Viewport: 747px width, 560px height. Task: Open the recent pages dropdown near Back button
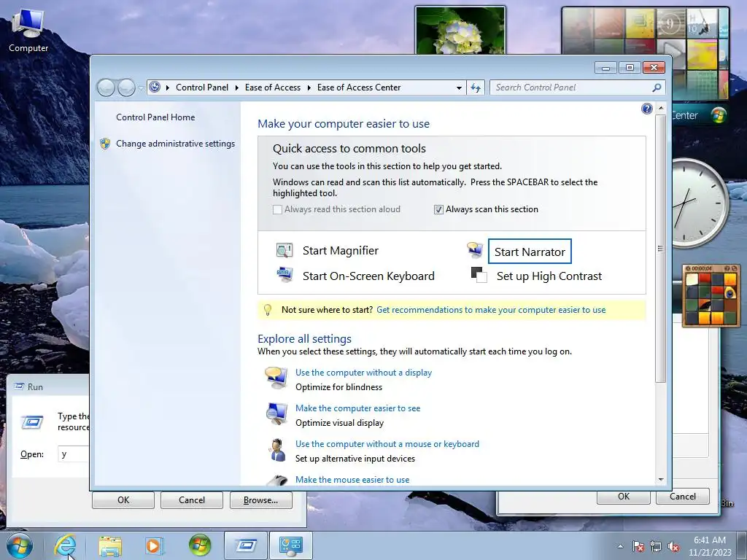click(x=141, y=88)
